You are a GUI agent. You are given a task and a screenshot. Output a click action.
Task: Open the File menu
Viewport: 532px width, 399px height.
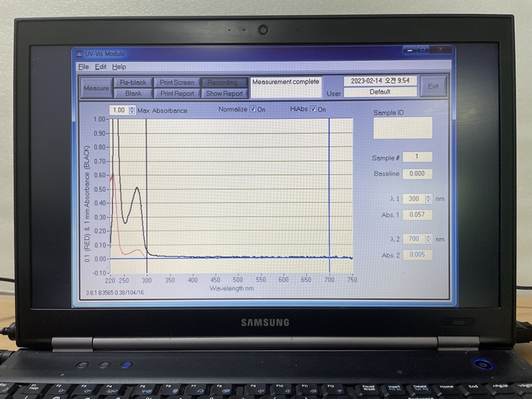83,67
